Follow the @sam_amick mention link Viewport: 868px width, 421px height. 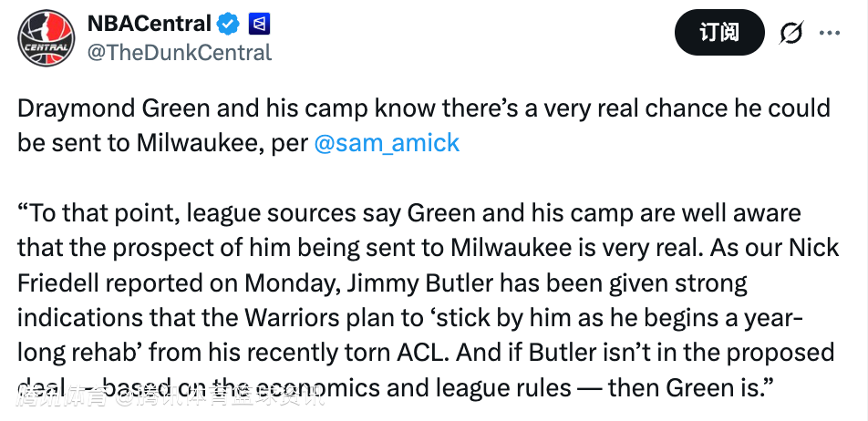click(x=387, y=143)
